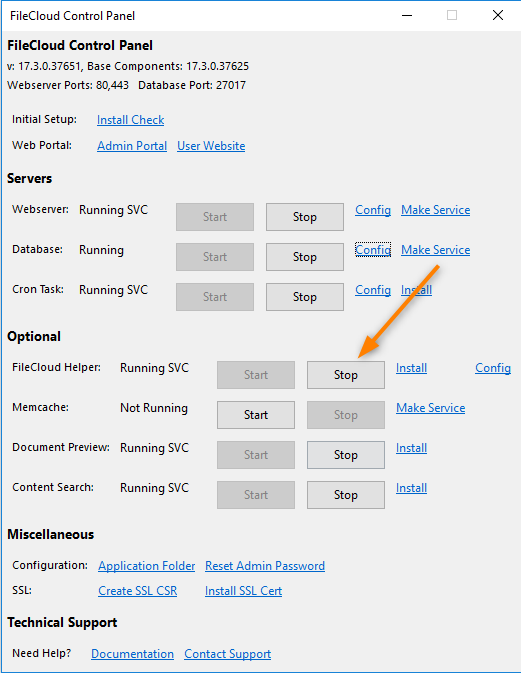Open the Application Folder link
This screenshot has height=673, width=521.
tap(147, 566)
